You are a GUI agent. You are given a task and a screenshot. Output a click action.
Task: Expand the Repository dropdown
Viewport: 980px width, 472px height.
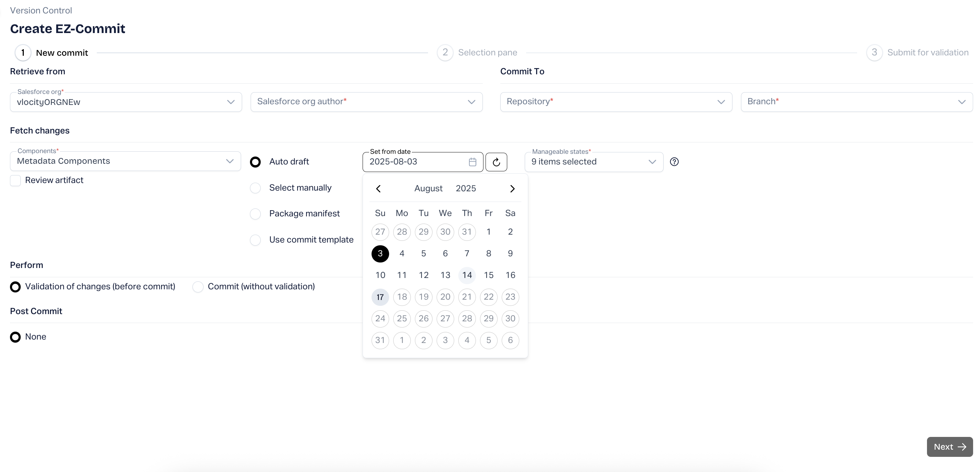coord(616,102)
